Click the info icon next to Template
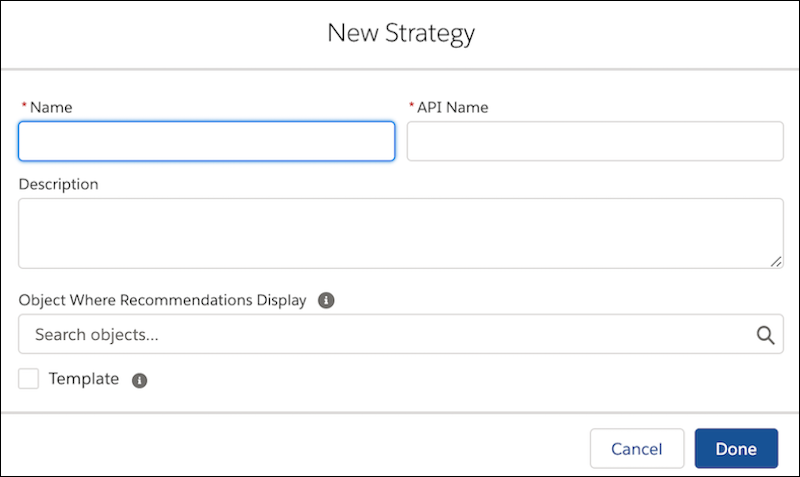The height and width of the screenshot is (477, 800). tap(139, 380)
